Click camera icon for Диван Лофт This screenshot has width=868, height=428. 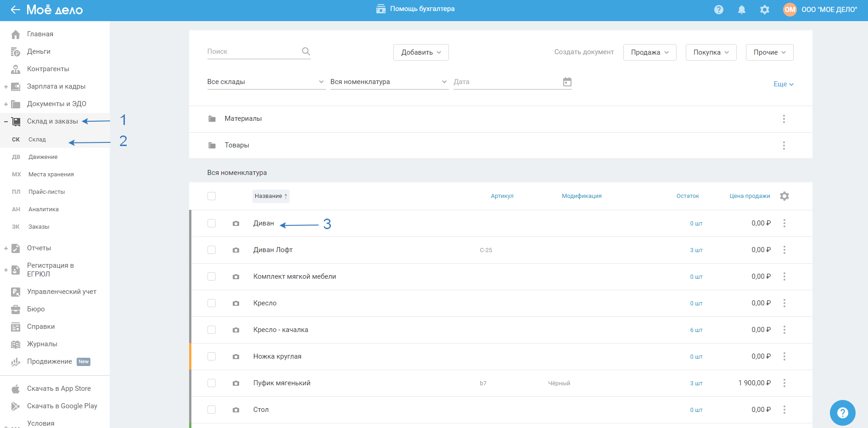tap(236, 250)
